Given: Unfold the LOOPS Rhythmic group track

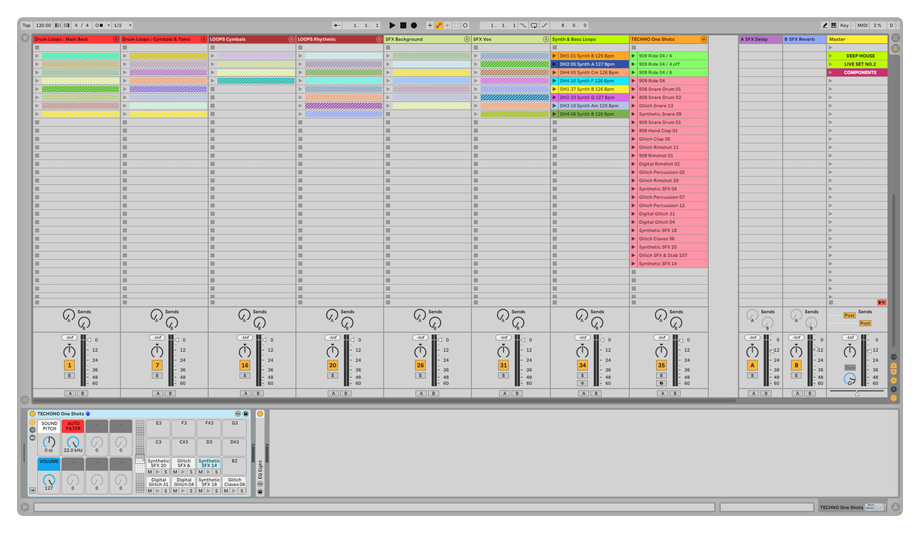Looking at the screenshot, I should click(379, 39).
